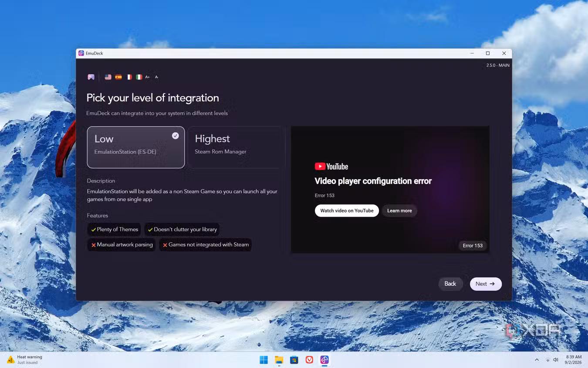
Task: Return with the Back button
Action: pyautogui.click(x=450, y=284)
